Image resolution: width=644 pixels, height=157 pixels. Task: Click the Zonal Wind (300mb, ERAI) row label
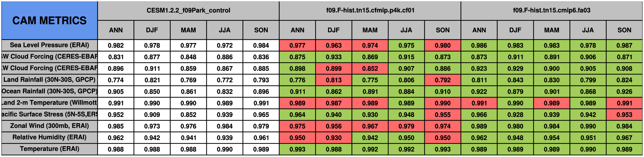coord(49,126)
